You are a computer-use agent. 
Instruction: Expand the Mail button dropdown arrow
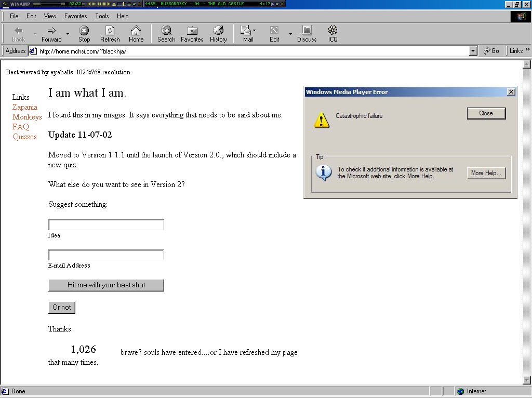coord(255,31)
